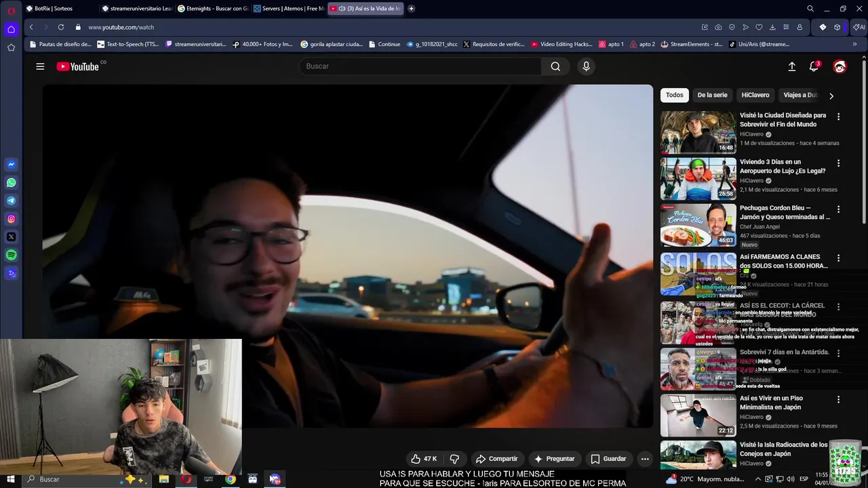Open Spotify in the Opera sidebar

click(11, 256)
